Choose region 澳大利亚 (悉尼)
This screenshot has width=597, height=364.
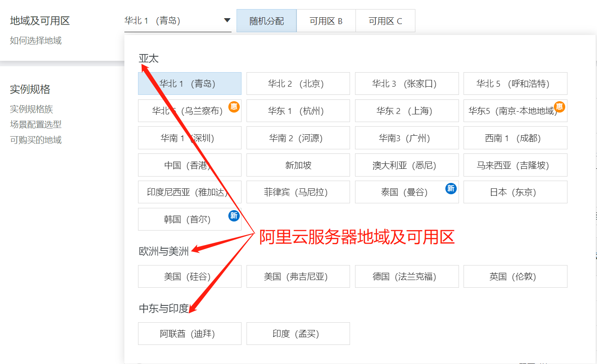click(x=407, y=165)
